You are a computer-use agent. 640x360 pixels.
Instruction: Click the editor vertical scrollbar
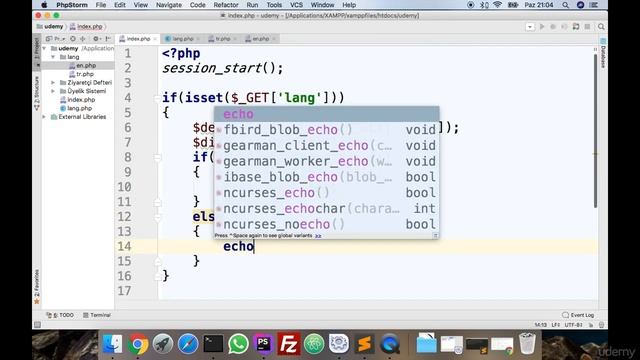[x=595, y=131]
